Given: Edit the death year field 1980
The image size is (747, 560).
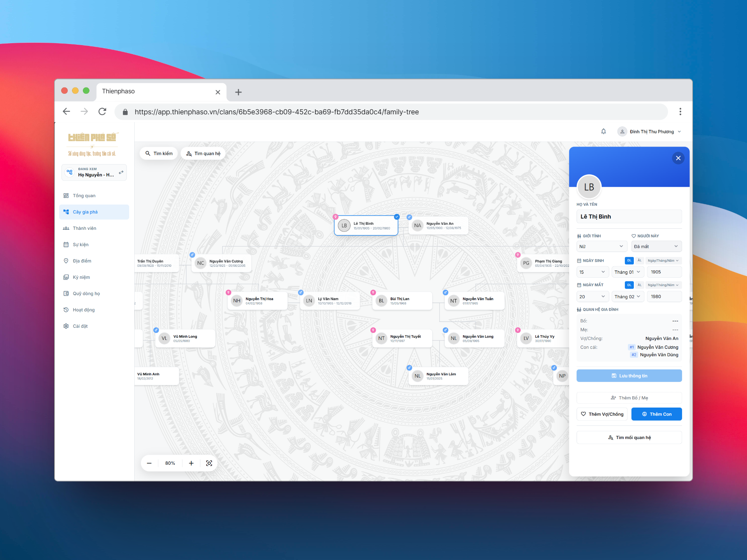Looking at the screenshot, I should [x=664, y=296].
